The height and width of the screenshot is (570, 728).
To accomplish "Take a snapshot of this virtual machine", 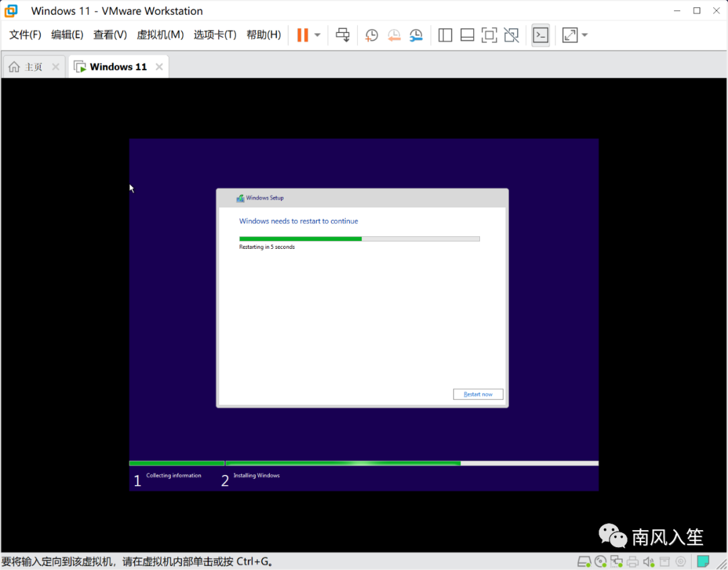I will 371,35.
